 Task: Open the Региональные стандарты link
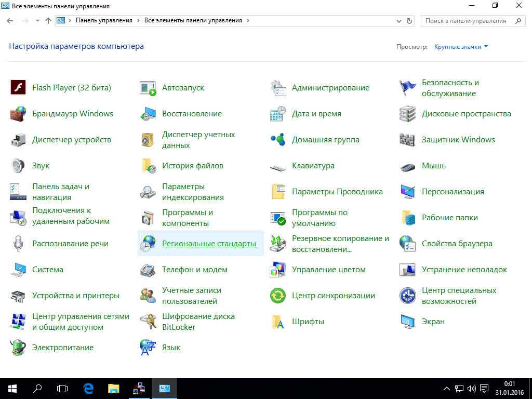[209, 244]
